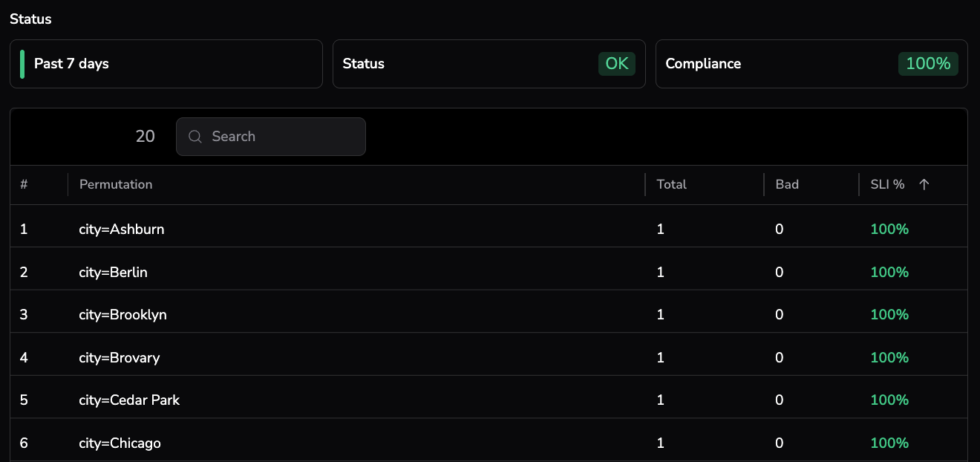Click the magnifier icon in the search box

195,137
